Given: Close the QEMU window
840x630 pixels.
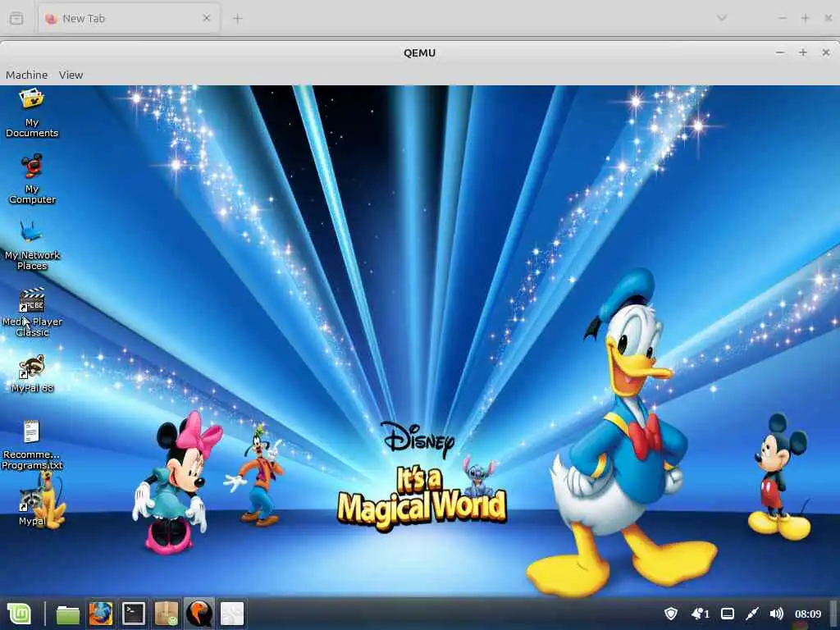Looking at the screenshot, I should point(825,52).
